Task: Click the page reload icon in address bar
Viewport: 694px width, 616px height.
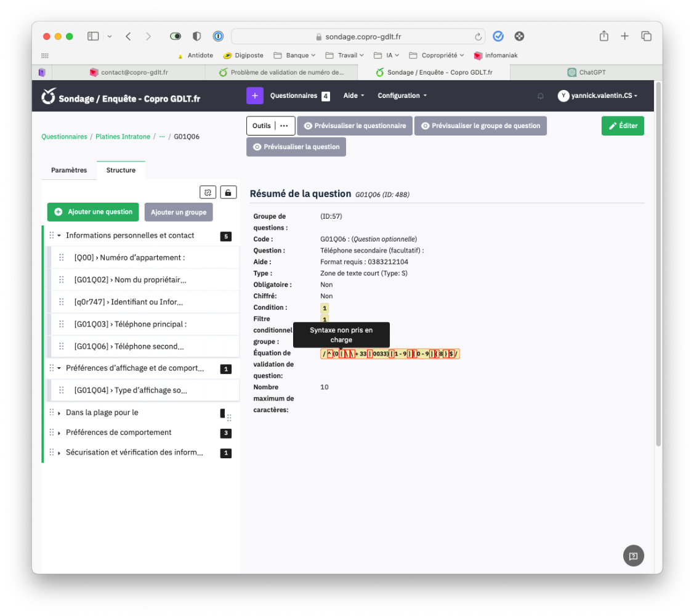Action: [478, 37]
